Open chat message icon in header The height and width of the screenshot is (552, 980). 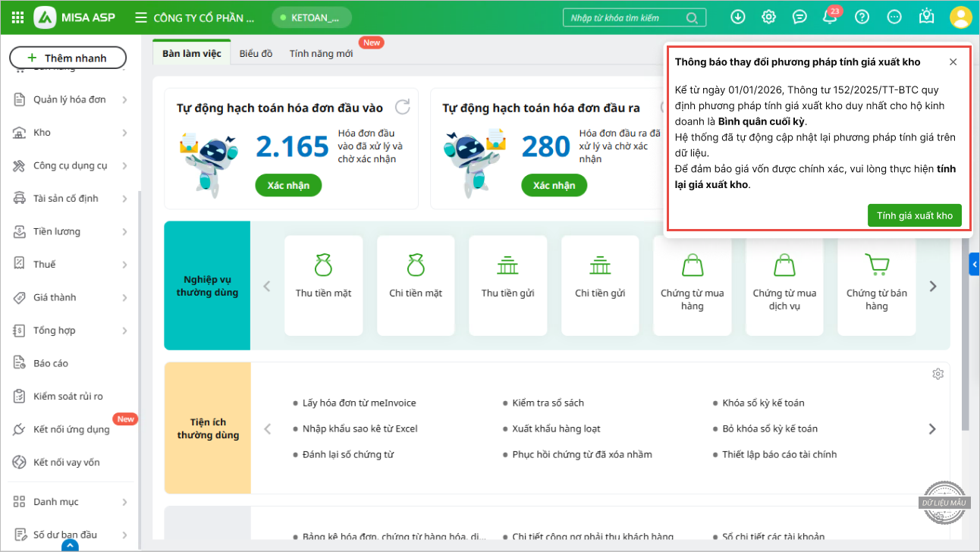799,17
